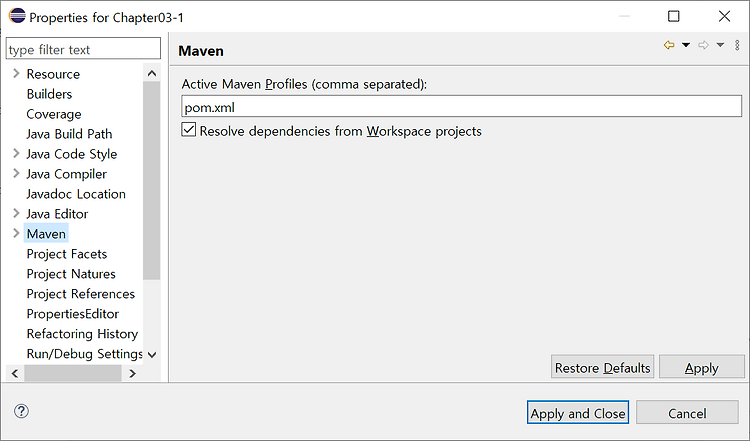
Task: Click the help question mark icon
Action: pyautogui.click(x=21, y=411)
